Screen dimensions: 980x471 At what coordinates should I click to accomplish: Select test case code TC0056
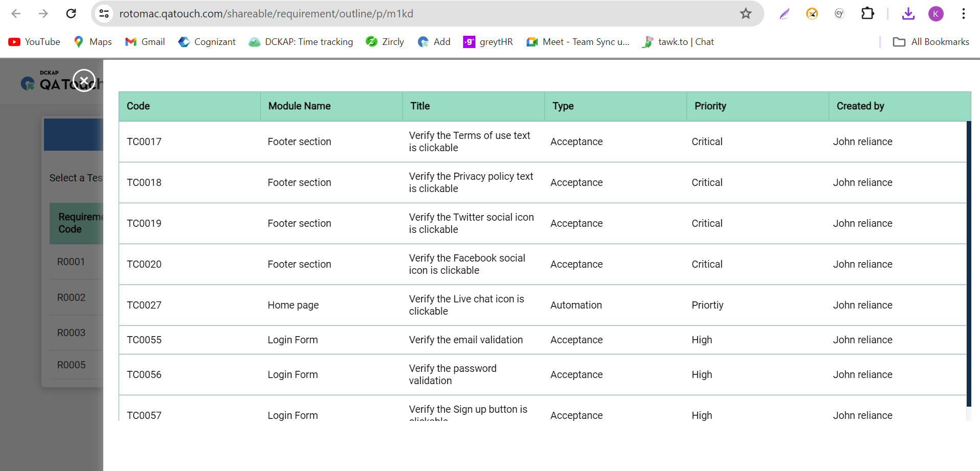coord(144,375)
